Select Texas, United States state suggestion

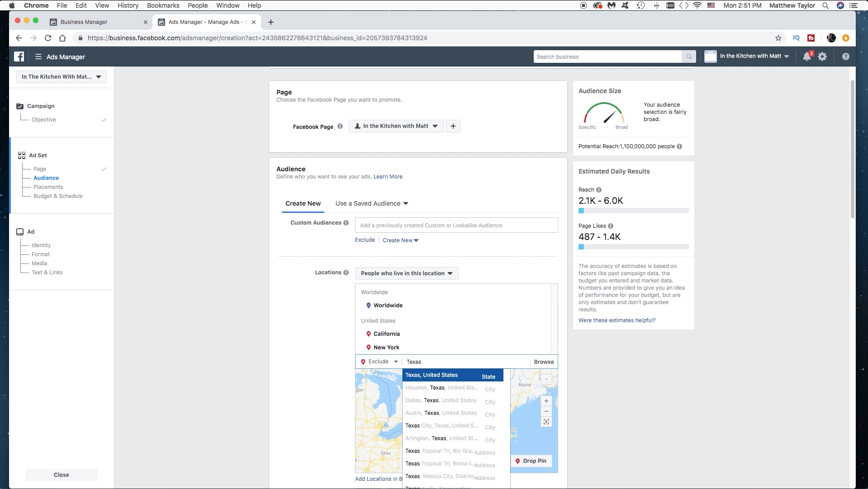[x=453, y=375]
